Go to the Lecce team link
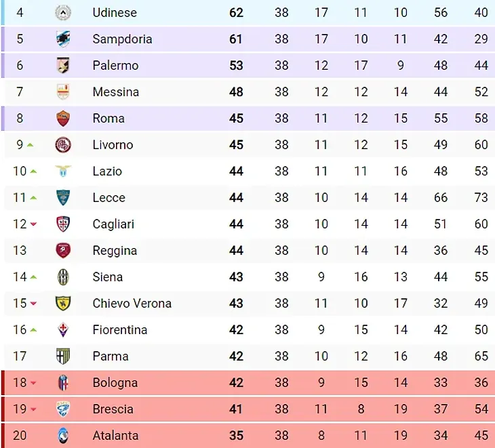This screenshot has height=448, width=495. click(x=108, y=197)
